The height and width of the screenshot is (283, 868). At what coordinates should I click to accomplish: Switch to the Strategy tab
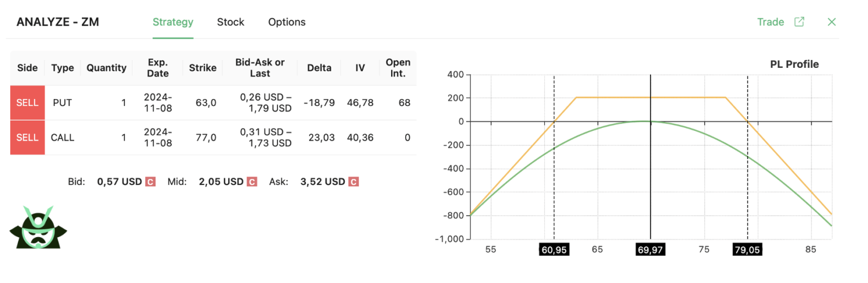click(x=173, y=22)
